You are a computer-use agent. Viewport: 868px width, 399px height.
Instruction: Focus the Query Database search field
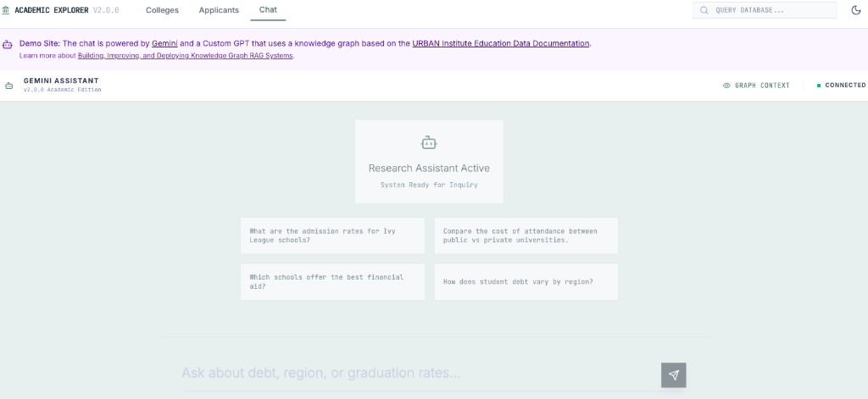click(765, 10)
